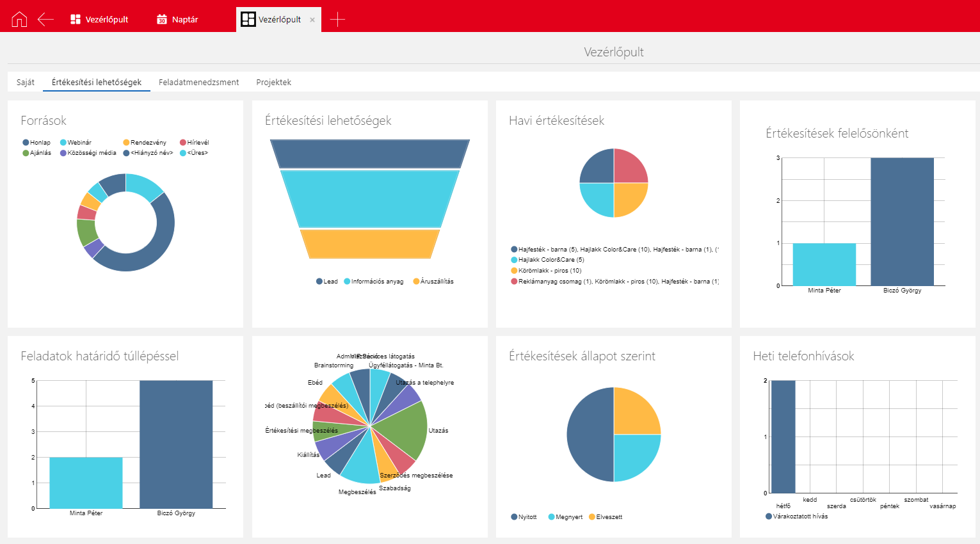The width and height of the screenshot is (980, 544).
Task: Click the Elveszett orange legend swatch
Action: 592,517
